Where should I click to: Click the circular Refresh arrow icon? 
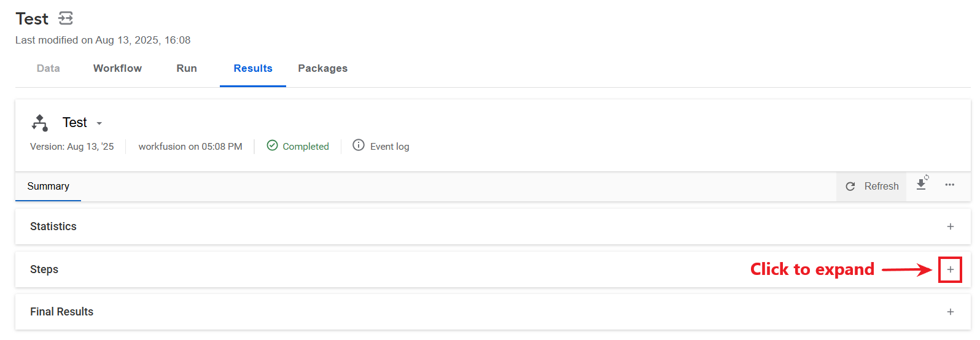(x=850, y=187)
